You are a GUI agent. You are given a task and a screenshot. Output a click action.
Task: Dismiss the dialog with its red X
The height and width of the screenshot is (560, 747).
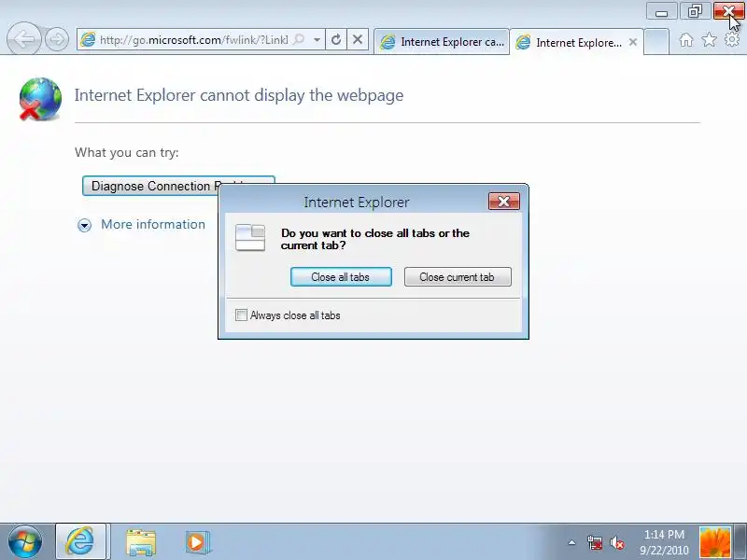tap(504, 202)
